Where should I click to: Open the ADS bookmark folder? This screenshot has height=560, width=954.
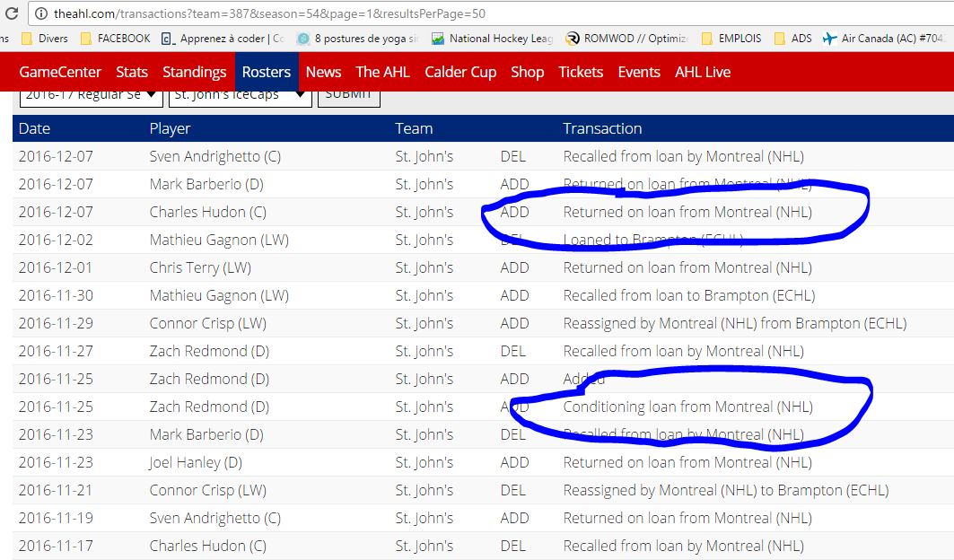(793, 39)
